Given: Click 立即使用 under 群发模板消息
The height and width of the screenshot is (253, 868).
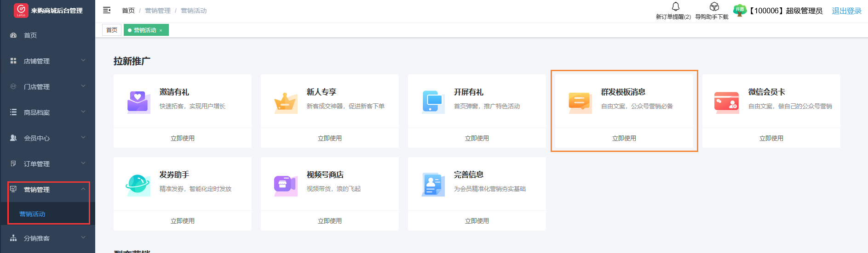Looking at the screenshot, I should [624, 138].
